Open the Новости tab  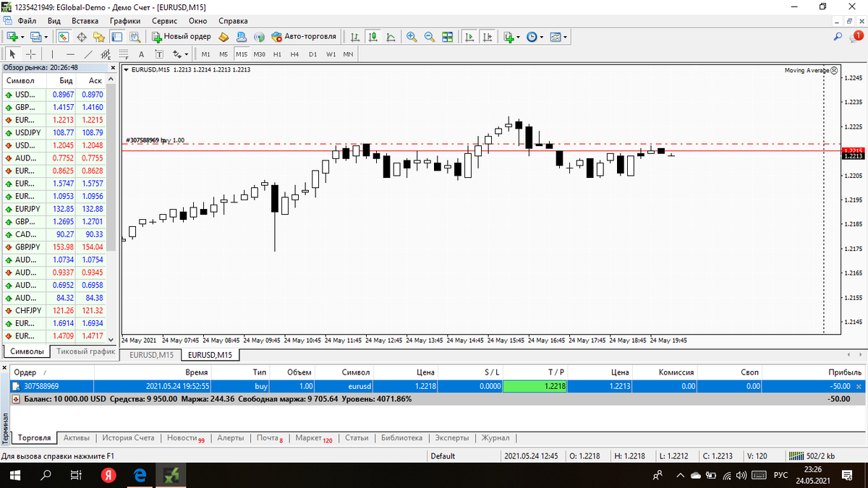coord(185,438)
